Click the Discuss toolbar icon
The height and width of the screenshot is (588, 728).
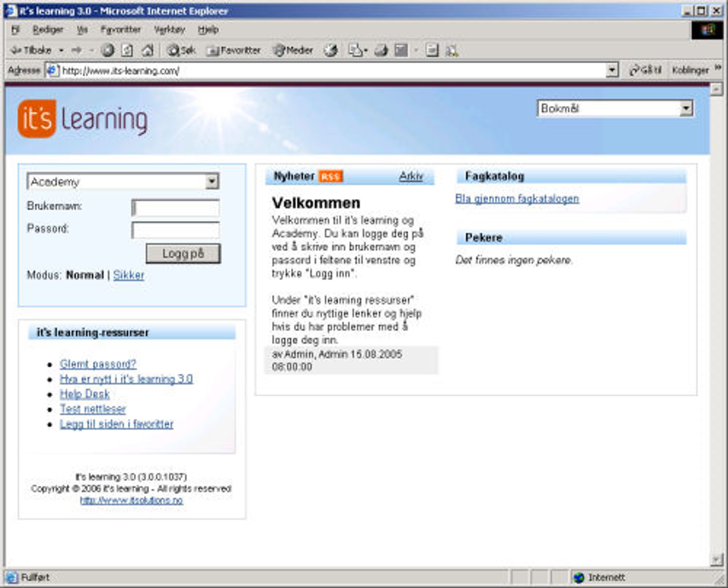click(x=432, y=50)
